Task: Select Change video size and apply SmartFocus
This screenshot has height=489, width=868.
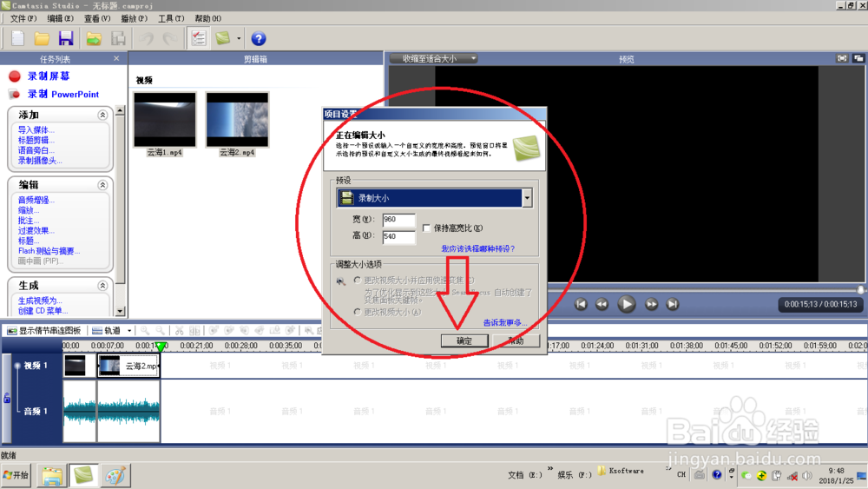Action: [358, 281]
